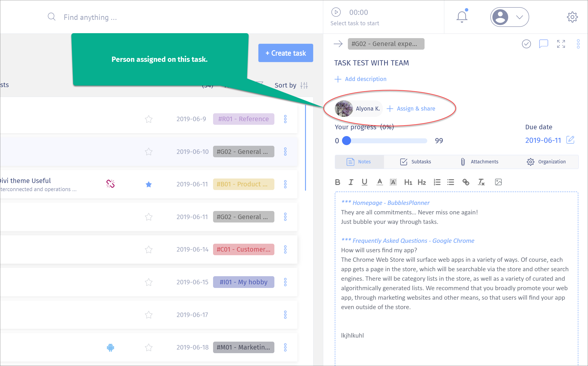This screenshot has height=366, width=588.
Task: Open more options for 2019-06-10 task row
Action: click(285, 152)
